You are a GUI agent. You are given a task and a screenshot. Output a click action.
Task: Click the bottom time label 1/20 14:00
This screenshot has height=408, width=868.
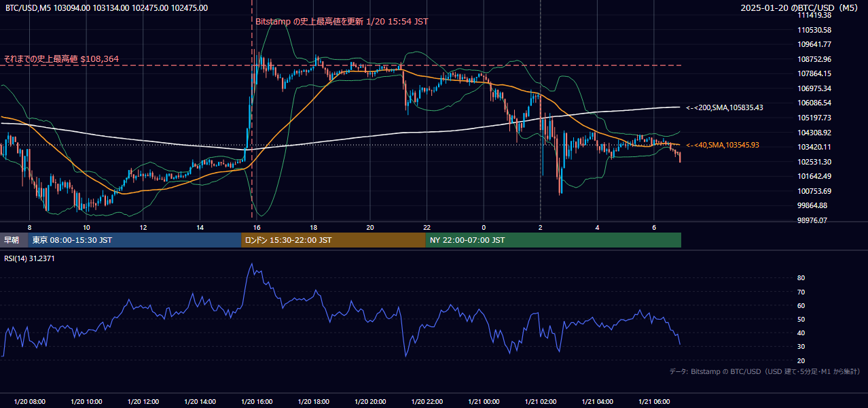[200, 402]
